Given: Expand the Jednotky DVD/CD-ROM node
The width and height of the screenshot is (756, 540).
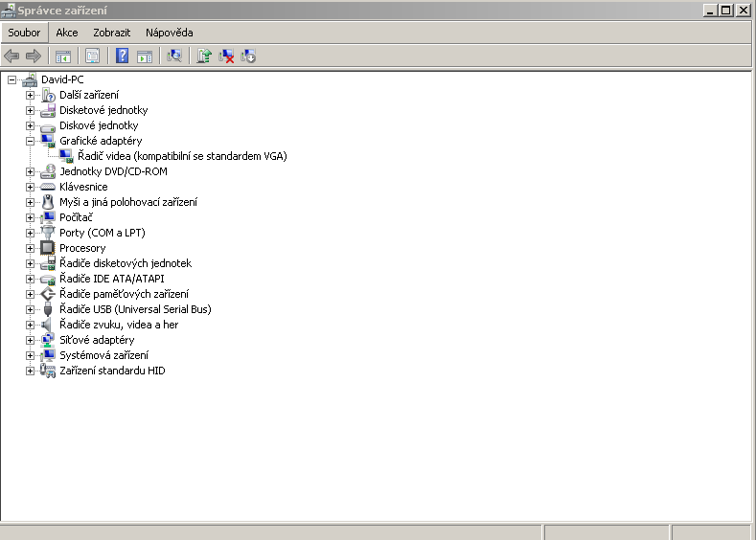Looking at the screenshot, I should [30, 171].
